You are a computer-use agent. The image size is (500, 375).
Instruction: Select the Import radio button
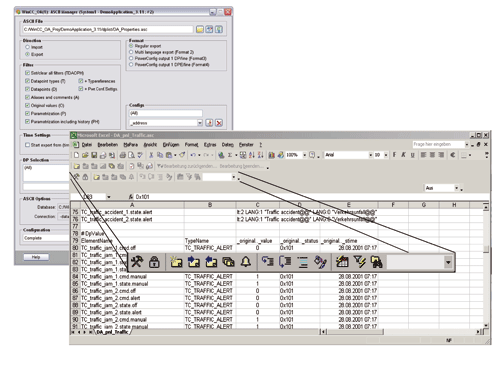click(28, 47)
